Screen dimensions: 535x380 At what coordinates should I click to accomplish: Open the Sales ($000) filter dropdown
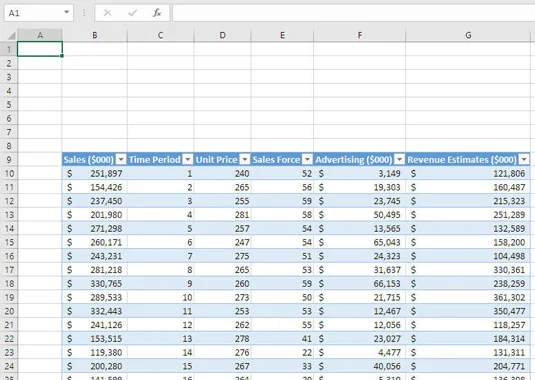(x=121, y=159)
